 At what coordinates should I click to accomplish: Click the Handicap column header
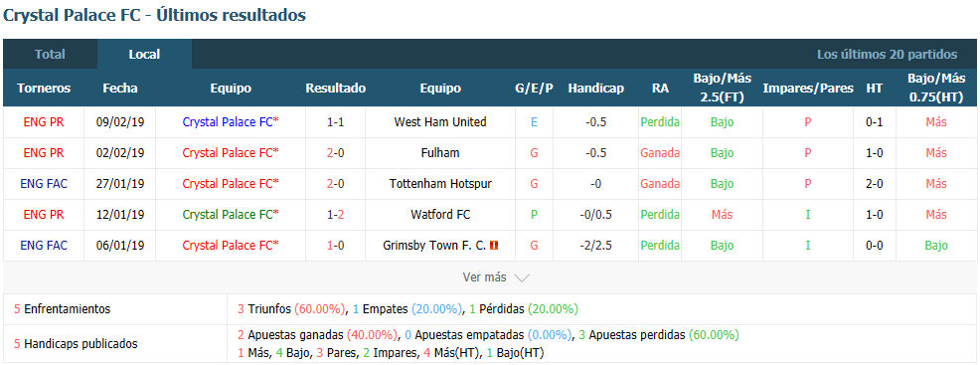[595, 89]
